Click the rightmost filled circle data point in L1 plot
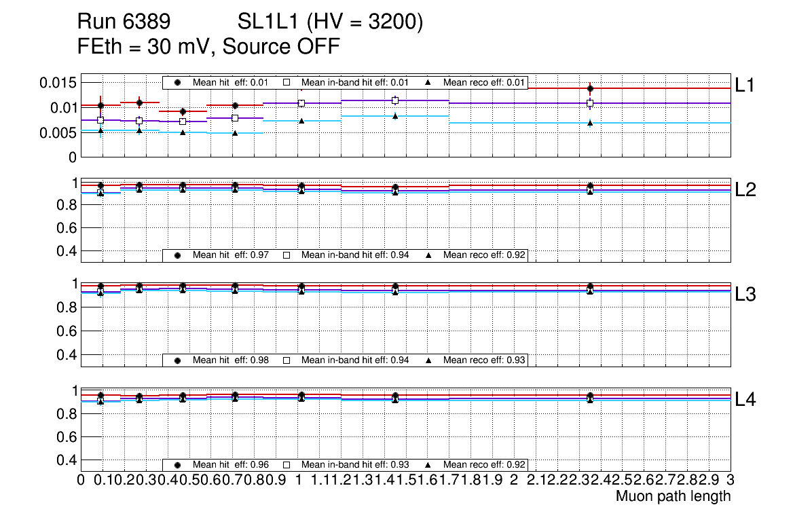The height and width of the screenshot is (524, 812). click(590, 88)
